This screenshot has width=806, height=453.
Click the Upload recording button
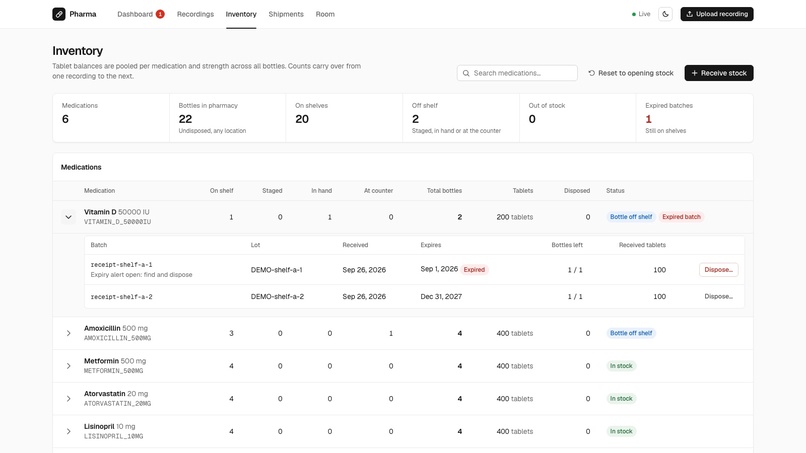717,14
